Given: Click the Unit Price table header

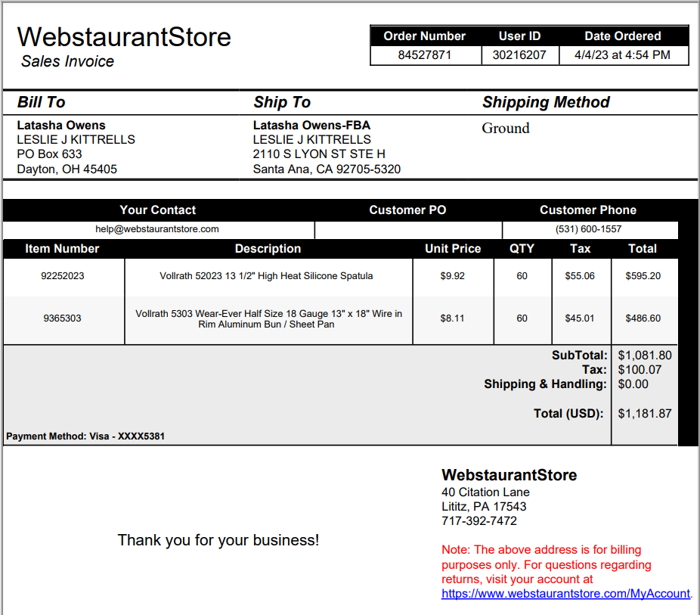Looking at the screenshot, I should pyautogui.click(x=453, y=249).
